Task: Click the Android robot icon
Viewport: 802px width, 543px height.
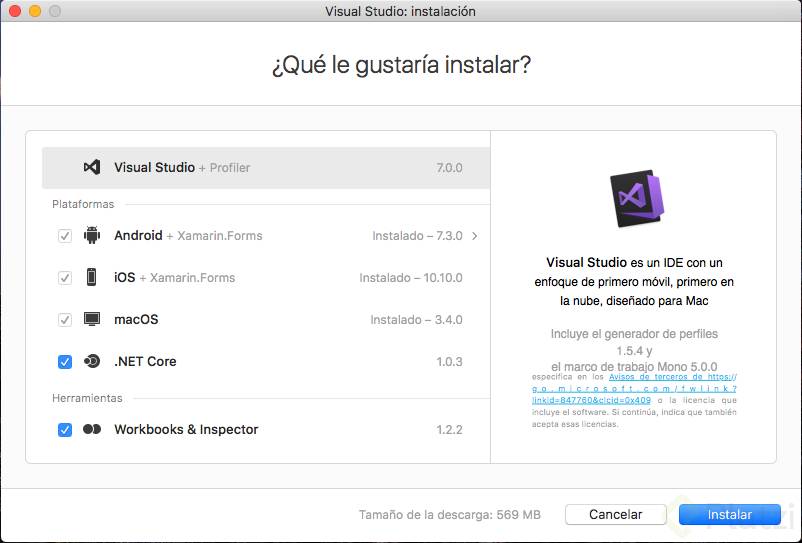Action: coord(92,235)
